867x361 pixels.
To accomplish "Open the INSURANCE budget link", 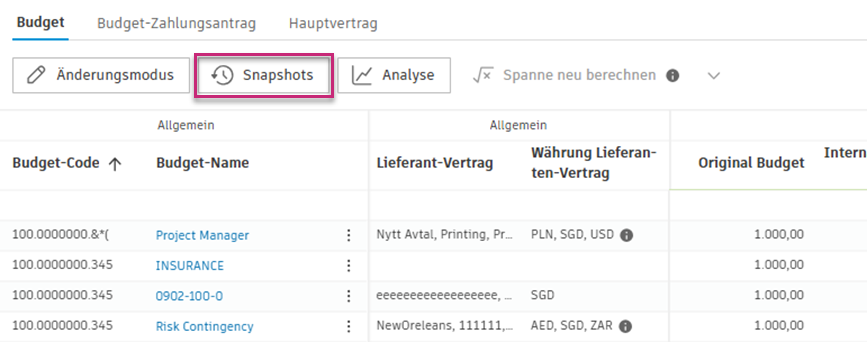I will 190,266.
